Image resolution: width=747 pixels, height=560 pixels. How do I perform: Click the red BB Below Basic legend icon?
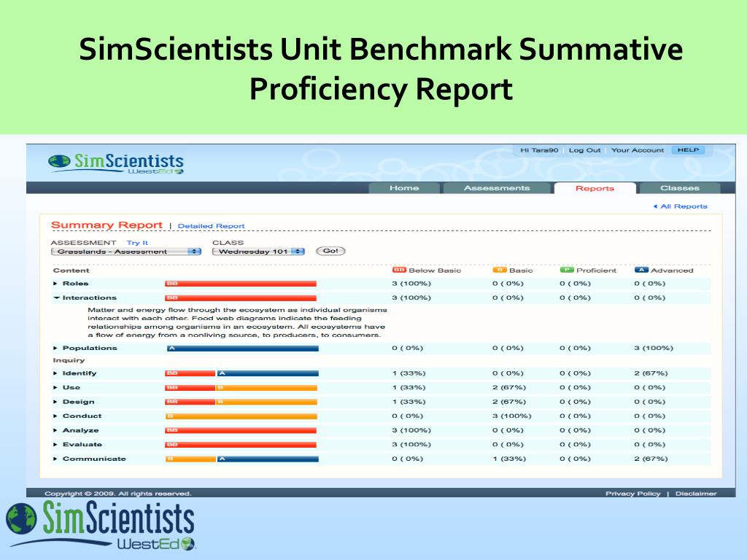399,270
